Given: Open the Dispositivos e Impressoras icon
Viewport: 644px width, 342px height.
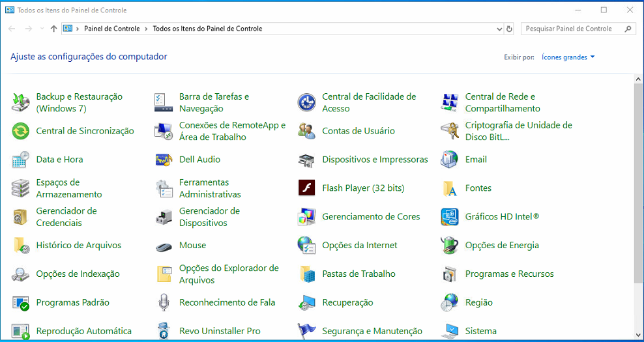Looking at the screenshot, I should pos(306,160).
